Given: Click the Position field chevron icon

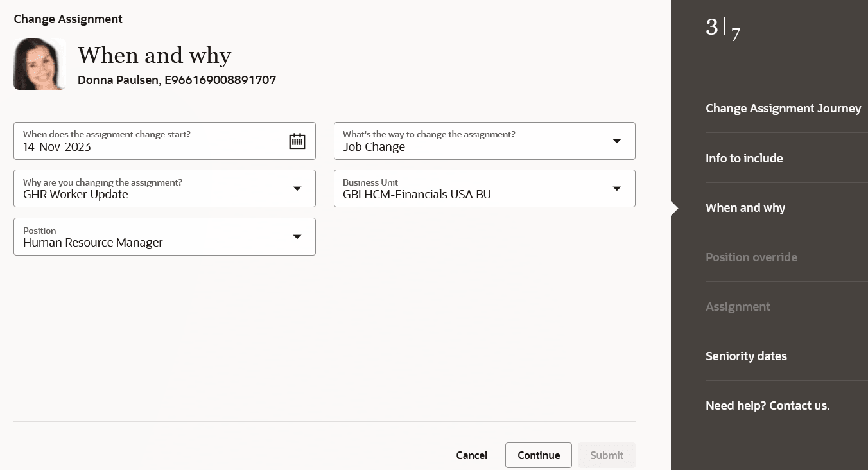Looking at the screenshot, I should click(297, 236).
